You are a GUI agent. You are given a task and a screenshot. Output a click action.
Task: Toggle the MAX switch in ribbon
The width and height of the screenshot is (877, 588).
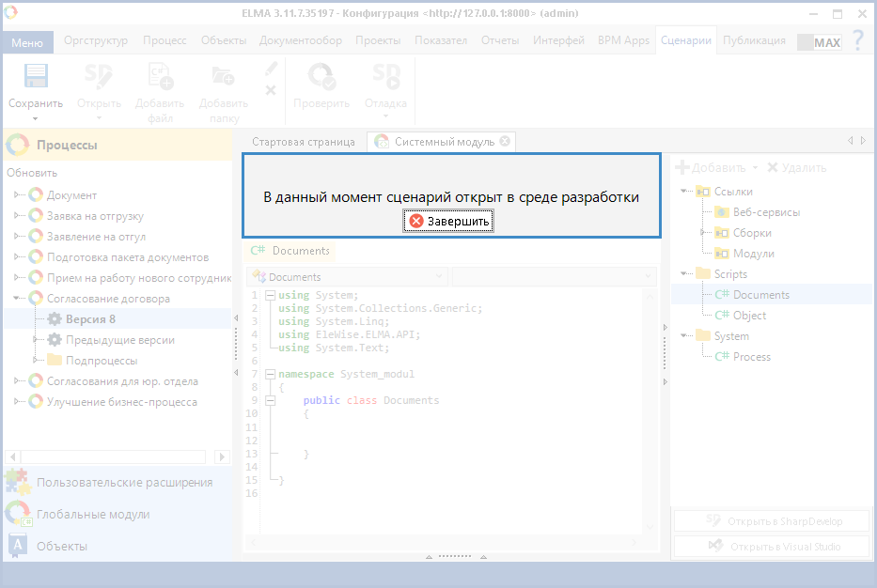[819, 42]
